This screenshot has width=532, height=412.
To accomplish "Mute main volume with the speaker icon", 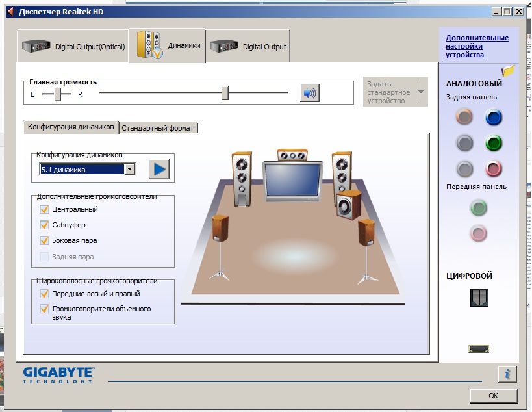I will 309,93.
